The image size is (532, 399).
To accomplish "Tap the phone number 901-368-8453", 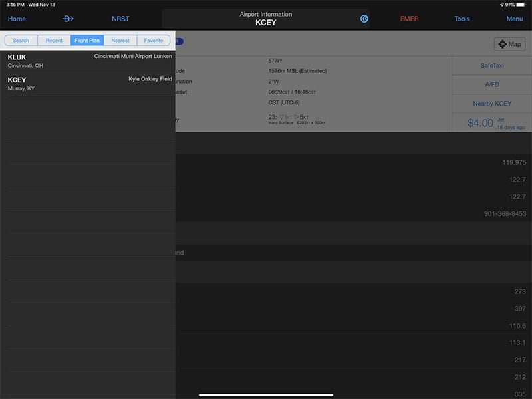I will point(505,213).
